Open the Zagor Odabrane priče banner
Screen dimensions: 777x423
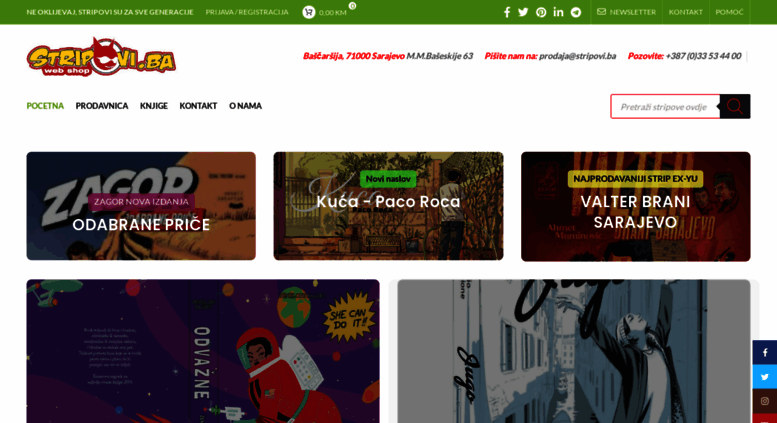click(x=141, y=206)
